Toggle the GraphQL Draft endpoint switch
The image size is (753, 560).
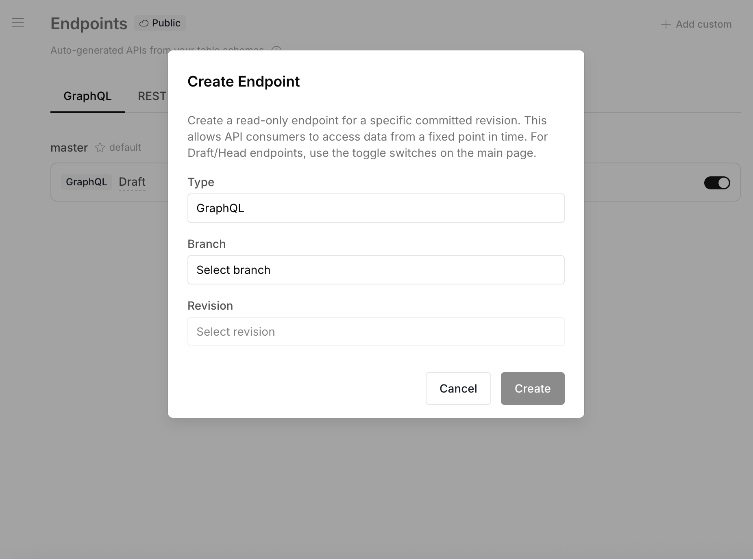[717, 183]
